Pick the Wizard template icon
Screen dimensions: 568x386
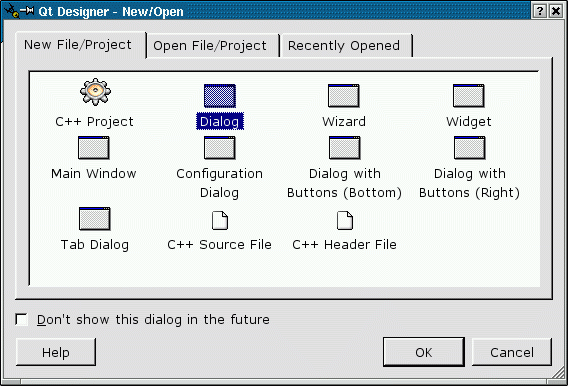(344, 96)
